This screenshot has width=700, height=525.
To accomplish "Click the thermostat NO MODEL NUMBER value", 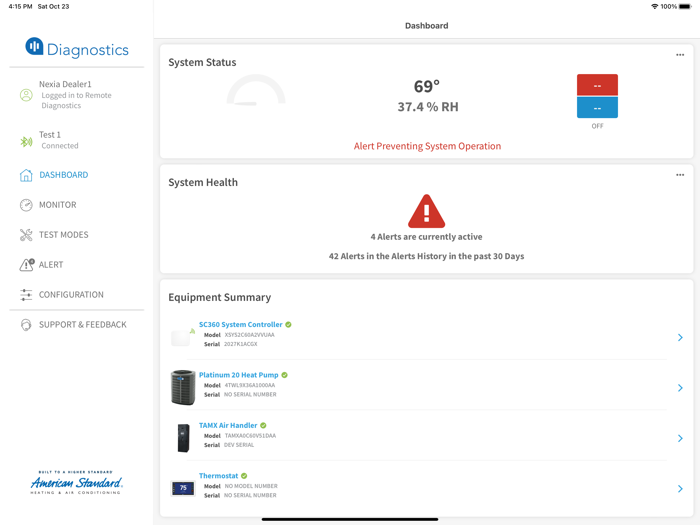I will click(251, 486).
